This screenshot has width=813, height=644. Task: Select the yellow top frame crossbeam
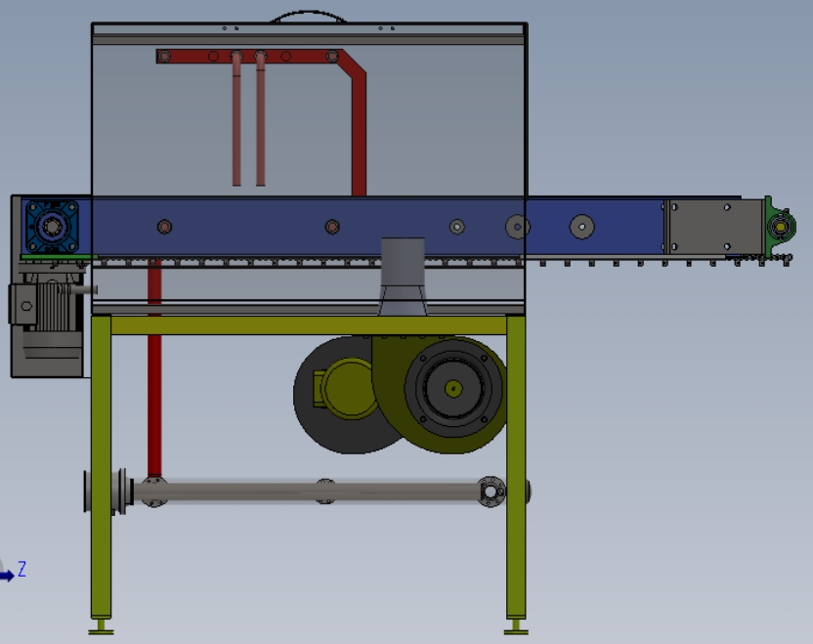[309, 325]
